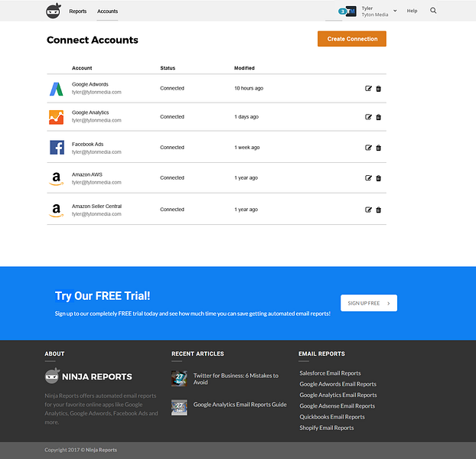Click the footer Ninja Reports logo
The width and height of the screenshot is (476, 459).
(88, 376)
